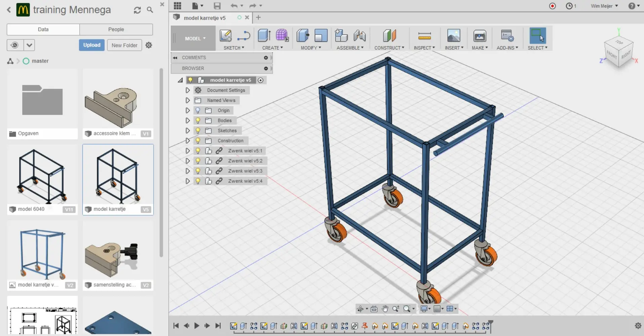
Task: Click the Create Sketch icon
Action: tap(226, 36)
